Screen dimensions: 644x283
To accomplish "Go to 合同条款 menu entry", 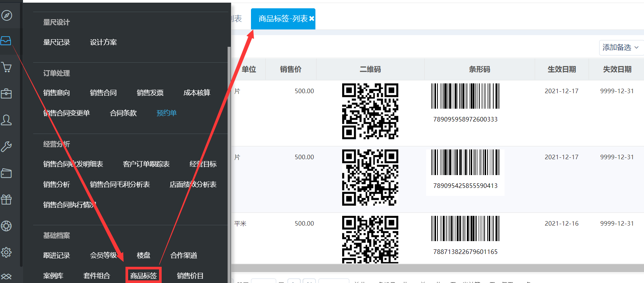I will 123,113.
